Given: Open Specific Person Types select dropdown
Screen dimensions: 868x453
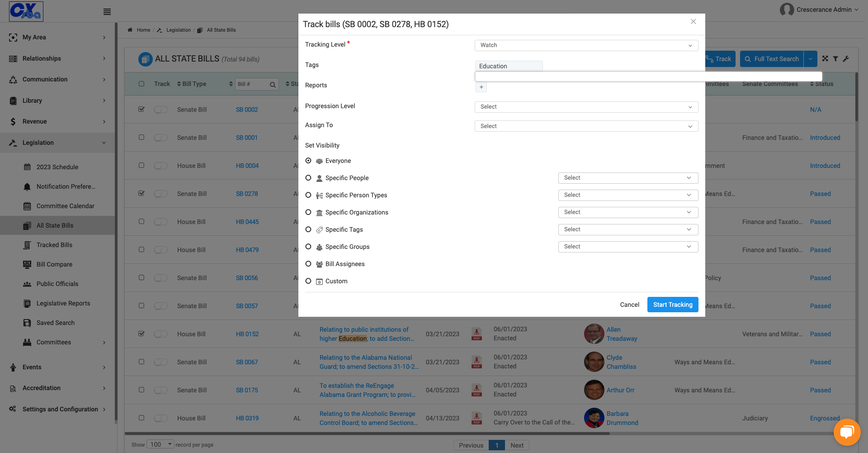Looking at the screenshot, I should (628, 195).
